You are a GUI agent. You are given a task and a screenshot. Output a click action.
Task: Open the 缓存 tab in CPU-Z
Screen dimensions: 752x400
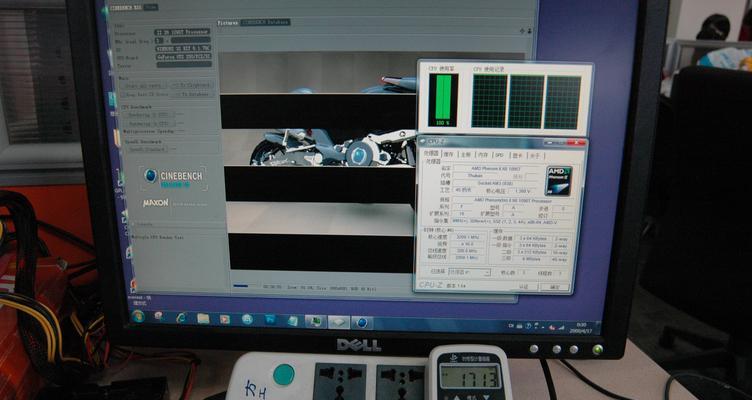(448, 154)
